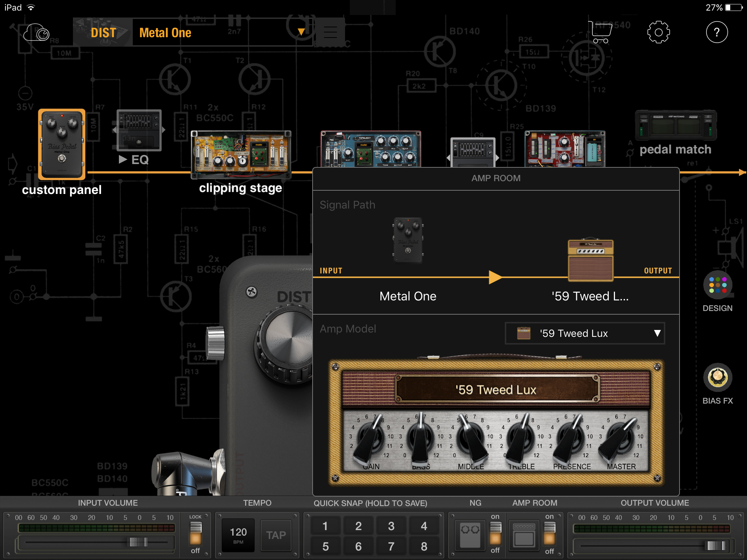This screenshot has width=747, height=560.
Task: Toggle the NG on/off switch
Action: click(495, 533)
